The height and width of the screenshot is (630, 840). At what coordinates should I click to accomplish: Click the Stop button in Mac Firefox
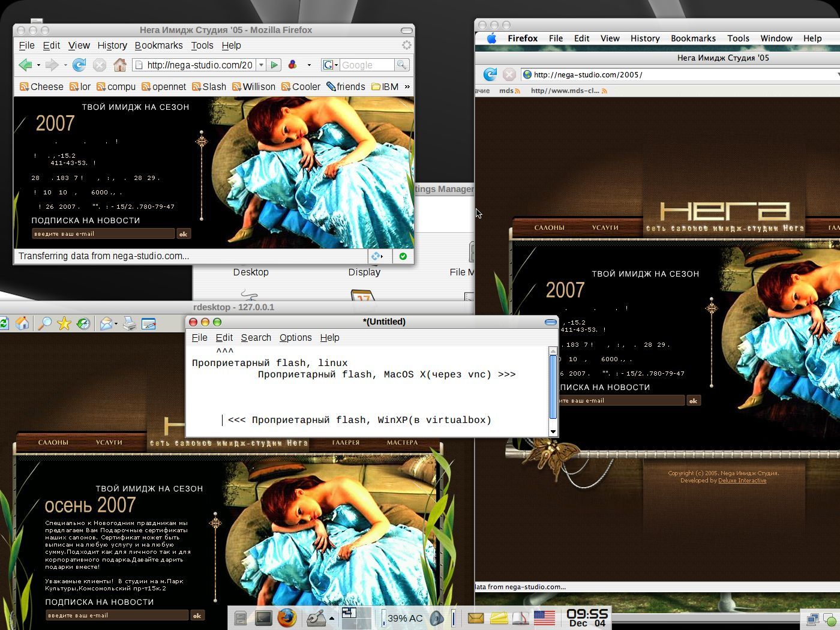(509, 74)
